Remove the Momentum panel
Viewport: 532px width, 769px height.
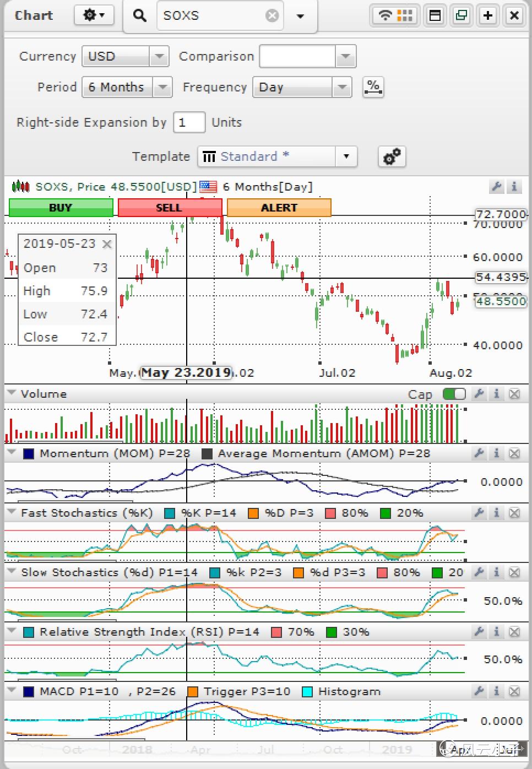(514, 453)
